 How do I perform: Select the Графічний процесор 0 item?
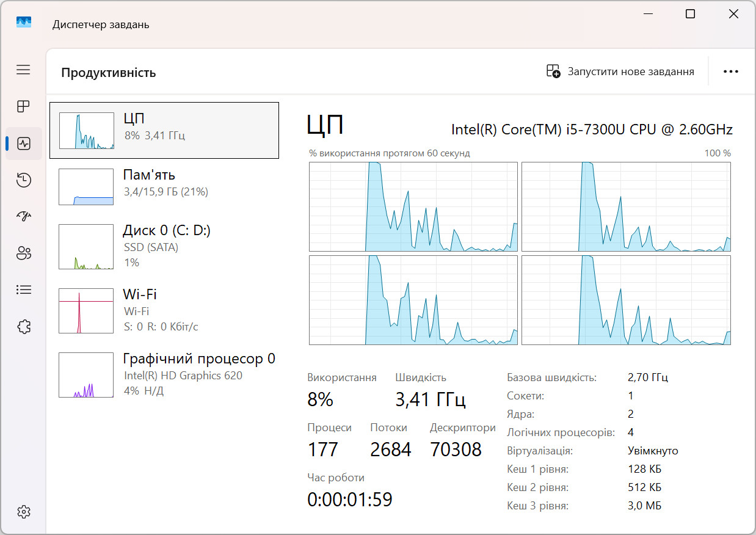(164, 374)
